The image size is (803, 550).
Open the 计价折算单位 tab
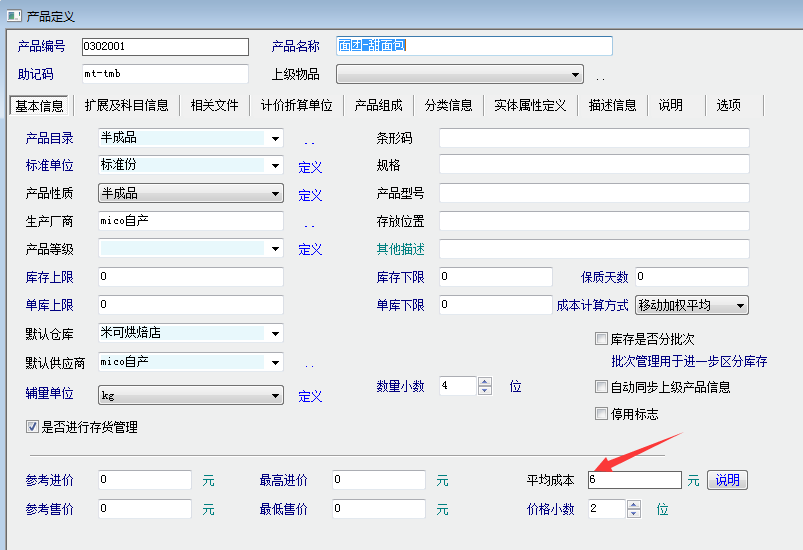tap(296, 105)
